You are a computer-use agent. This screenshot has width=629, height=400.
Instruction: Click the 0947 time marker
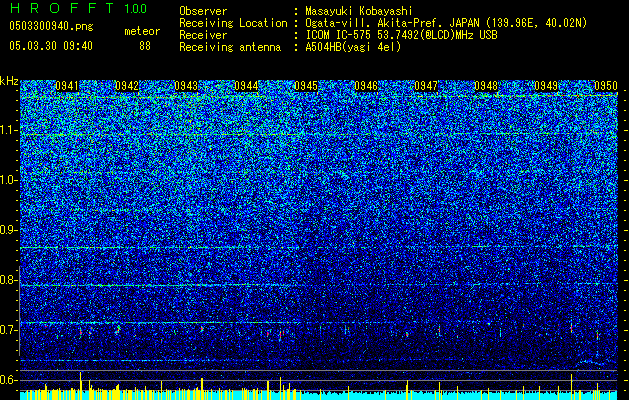click(x=426, y=86)
